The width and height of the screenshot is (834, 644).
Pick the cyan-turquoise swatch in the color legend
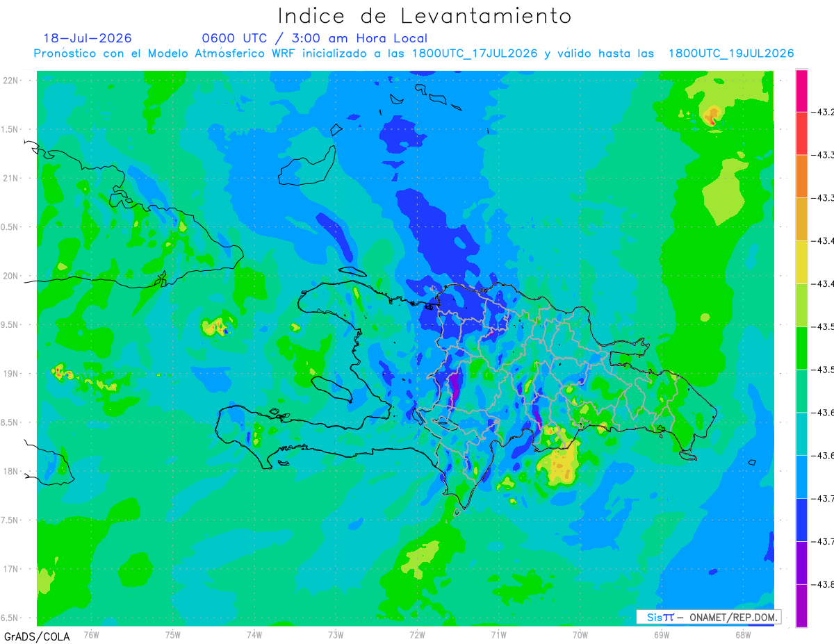point(801,434)
